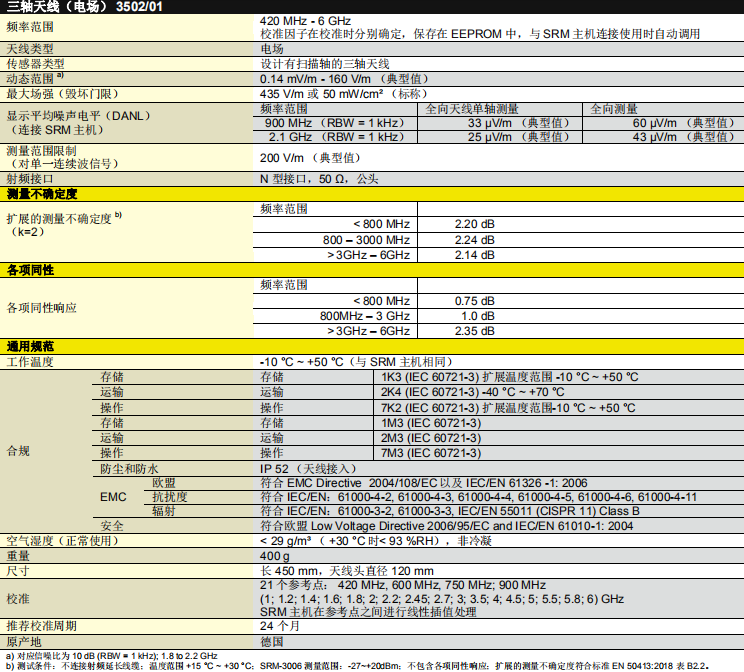Select the 2.20 dB uncertainty value
The width and height of the screenshot is (744, 672).
tap(474, 224)
